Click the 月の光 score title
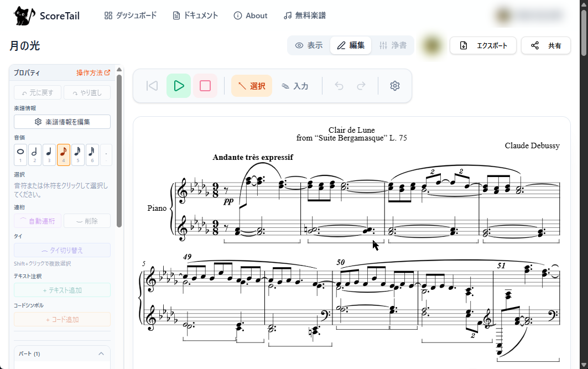Image resolution: width=588 pixels, height=369 pixels. 24,46
